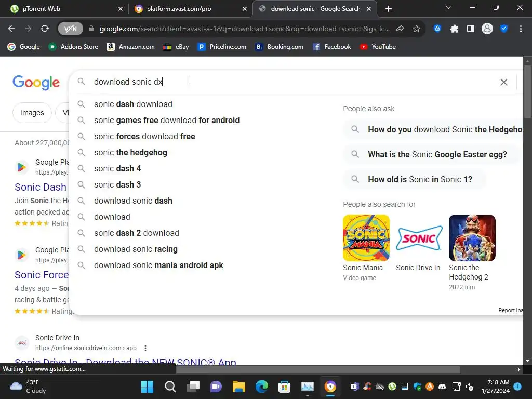Toggle the Avast VPN button in address bar
Image resolution: width=532 pixels, height=399 pixels.
point(70,29)
